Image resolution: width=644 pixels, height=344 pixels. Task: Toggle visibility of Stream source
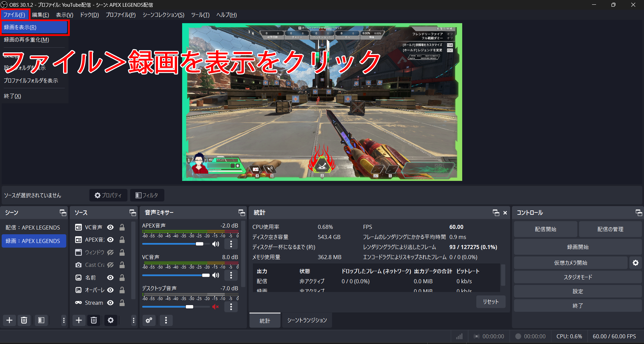110,303
